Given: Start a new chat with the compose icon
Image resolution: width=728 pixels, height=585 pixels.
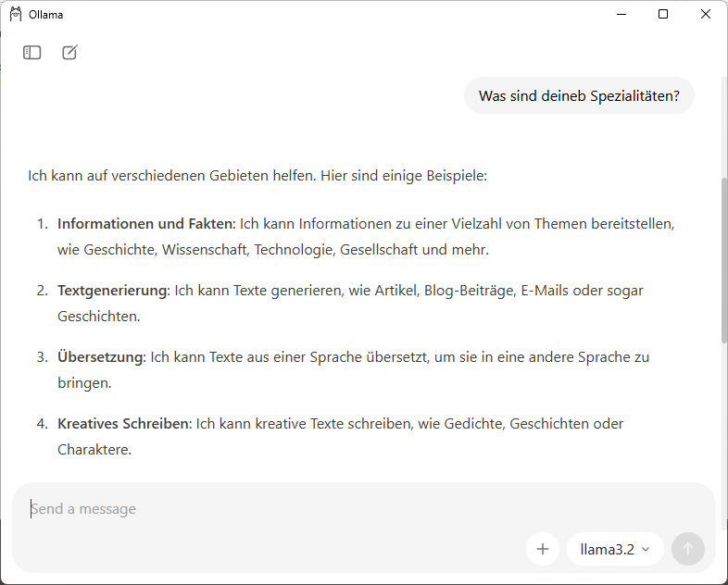Looking at the screenshot, I should [x=69, y=53].
